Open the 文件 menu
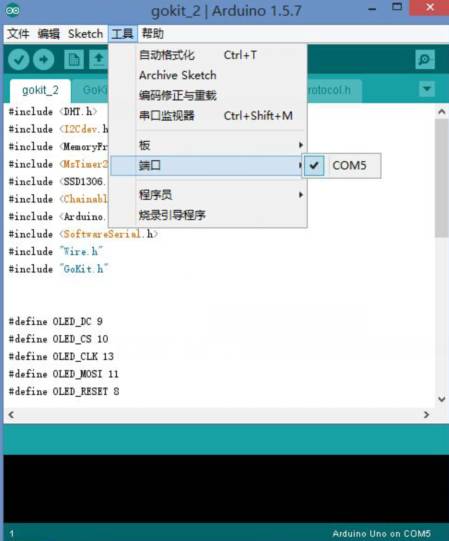449x541 pixels. pyautogui.click(x=18, y=34)
